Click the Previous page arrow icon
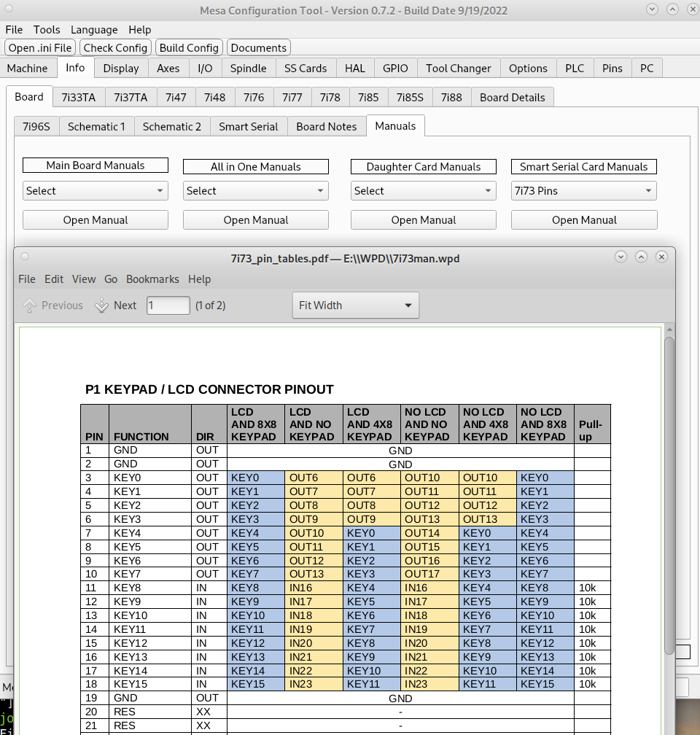The width and height of the screenshot is (700, 735). 29,306
